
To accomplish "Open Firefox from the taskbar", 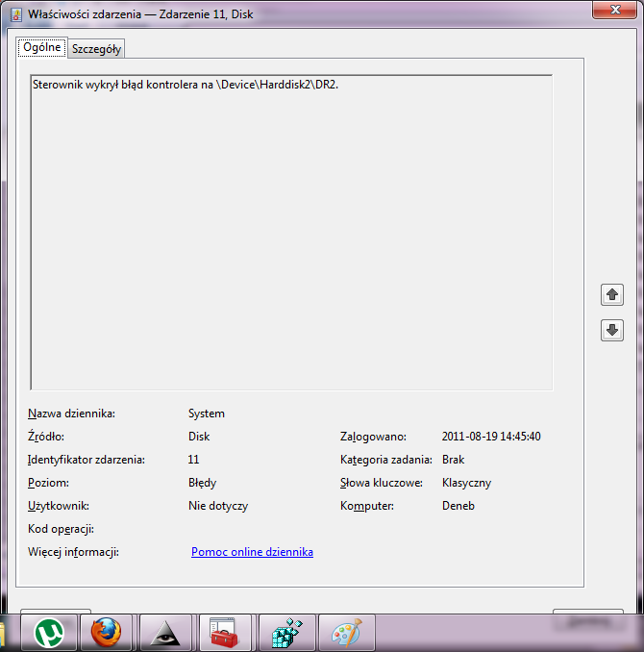I will [106, 633].
